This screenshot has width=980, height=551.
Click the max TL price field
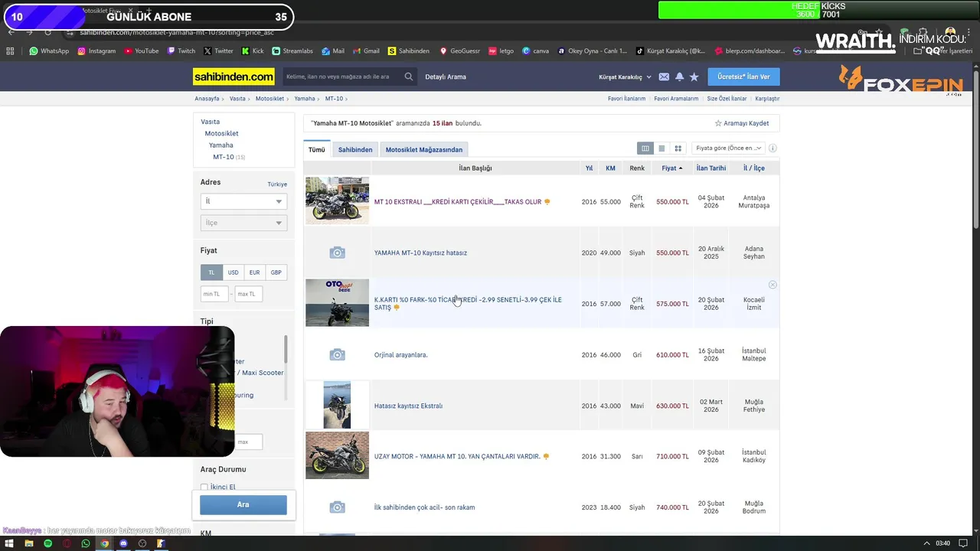tap(249, 294)
